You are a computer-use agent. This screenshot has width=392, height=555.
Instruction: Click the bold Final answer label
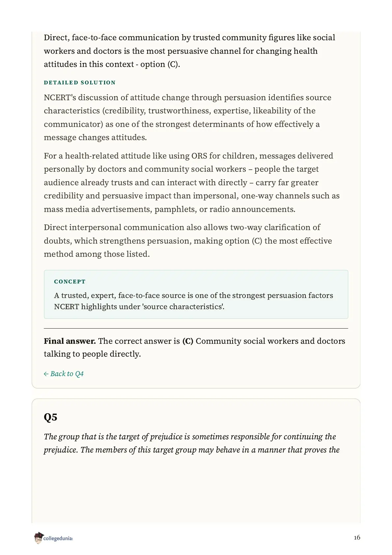70,341
